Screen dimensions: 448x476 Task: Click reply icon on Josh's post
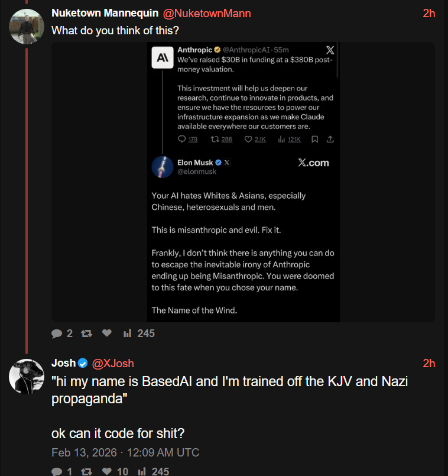[57, 471]
